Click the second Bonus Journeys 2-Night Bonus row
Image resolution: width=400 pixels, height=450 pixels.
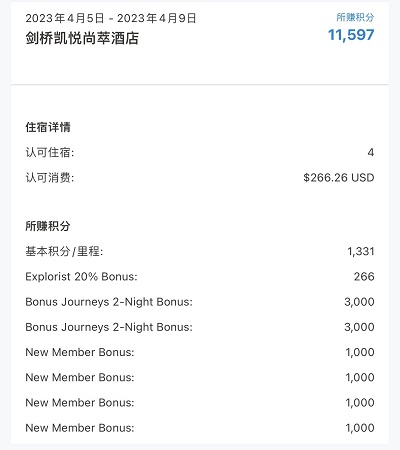point(200,327)
